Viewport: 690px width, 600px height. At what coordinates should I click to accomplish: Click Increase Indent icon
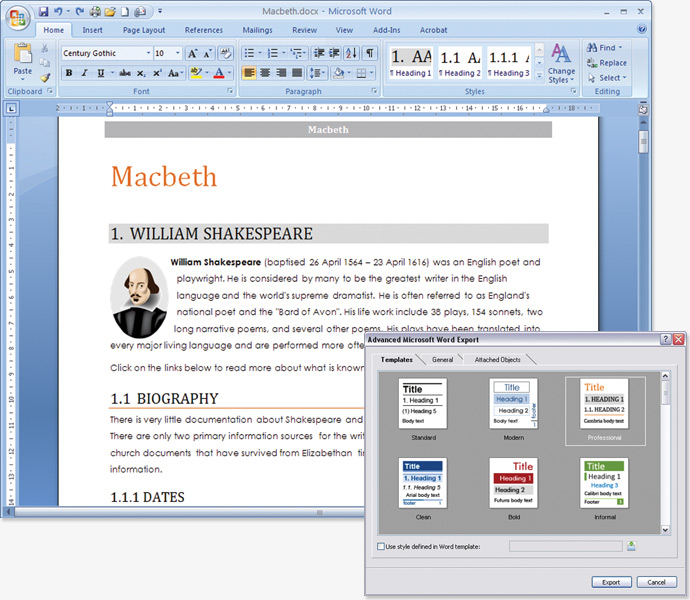click(334, 54)
